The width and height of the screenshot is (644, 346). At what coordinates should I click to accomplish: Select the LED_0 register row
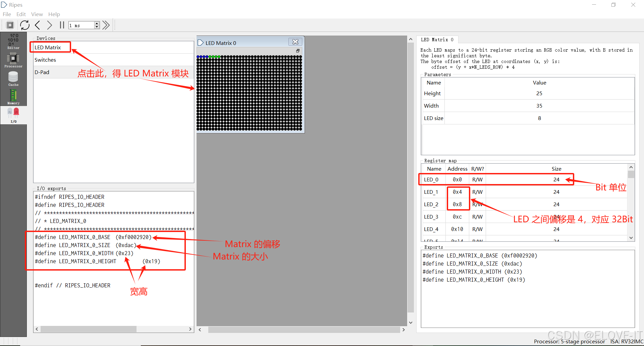[524, 180]
